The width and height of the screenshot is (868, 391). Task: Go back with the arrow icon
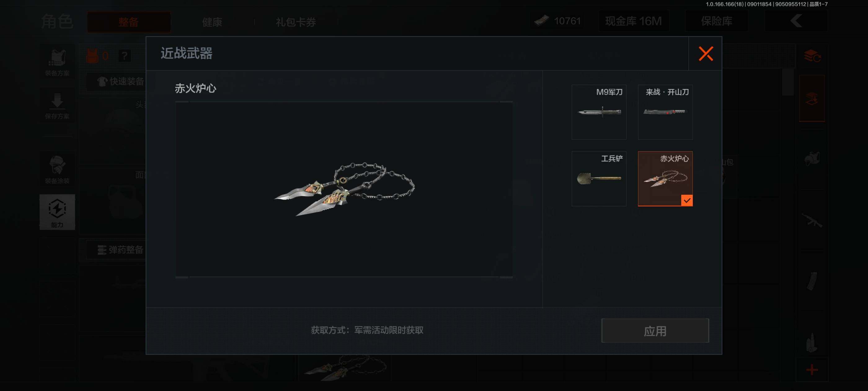point(796,21)
